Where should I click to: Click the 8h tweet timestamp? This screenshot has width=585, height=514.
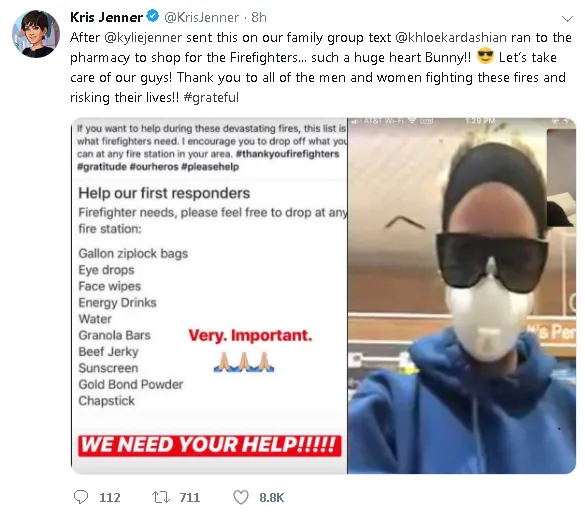pyautogui.click(x=259, y=17)
